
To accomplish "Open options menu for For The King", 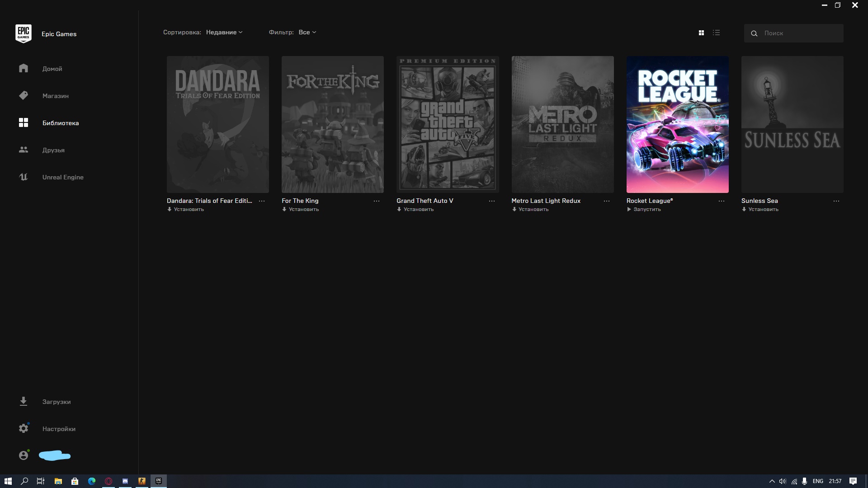I will [x=377, y=201].
